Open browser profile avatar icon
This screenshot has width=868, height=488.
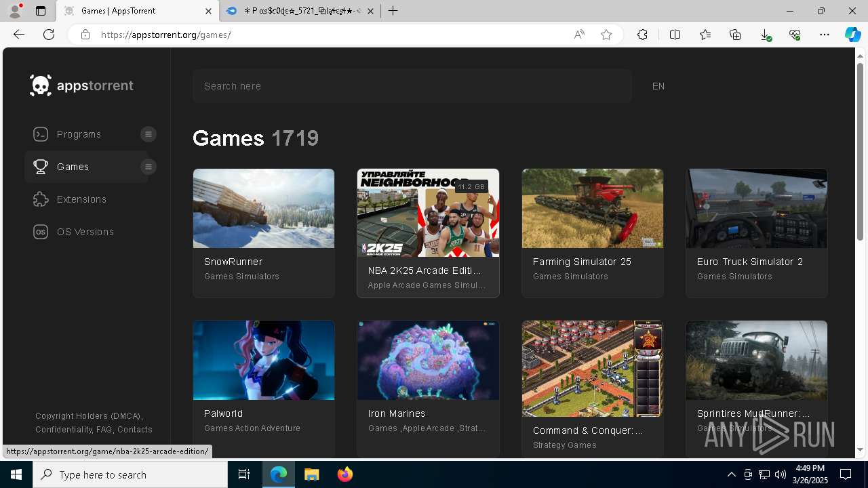[15, 11]
